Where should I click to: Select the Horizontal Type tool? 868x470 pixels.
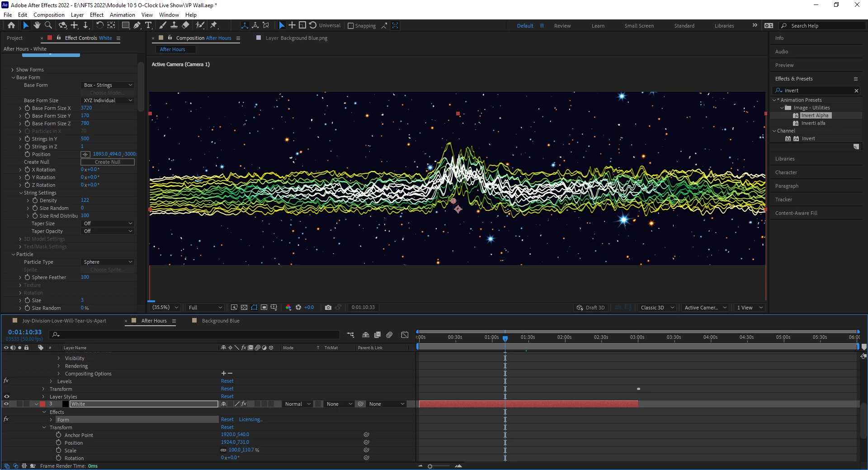[x=148, y=25]
